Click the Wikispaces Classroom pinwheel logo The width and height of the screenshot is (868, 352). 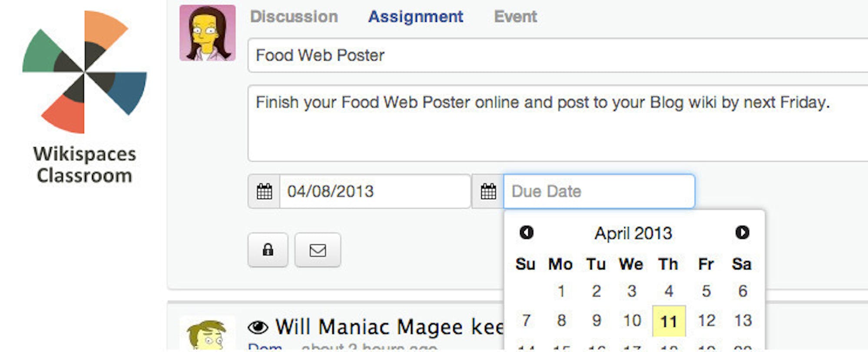point(85,72)
